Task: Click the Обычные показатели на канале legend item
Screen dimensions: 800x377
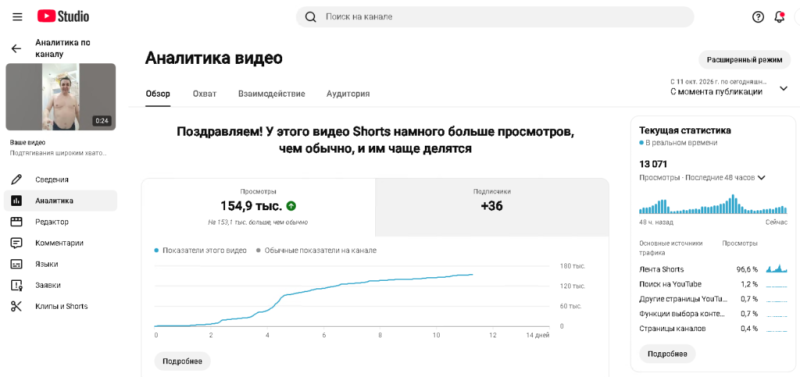Action: coord(316,250)
